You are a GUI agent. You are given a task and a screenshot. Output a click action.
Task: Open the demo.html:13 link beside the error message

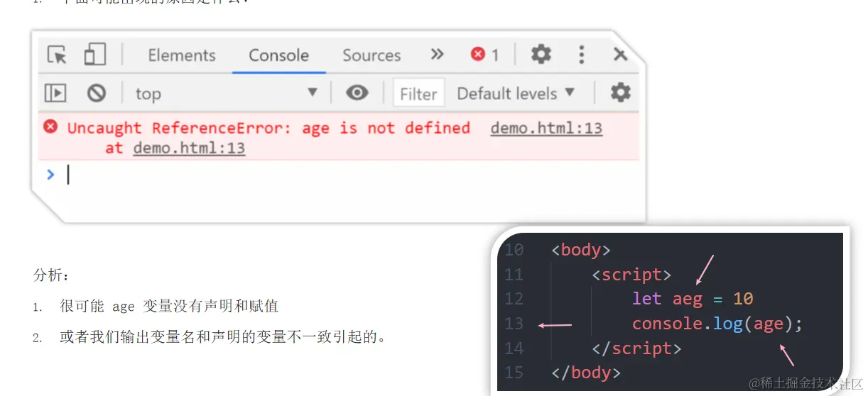pos(546,128)
